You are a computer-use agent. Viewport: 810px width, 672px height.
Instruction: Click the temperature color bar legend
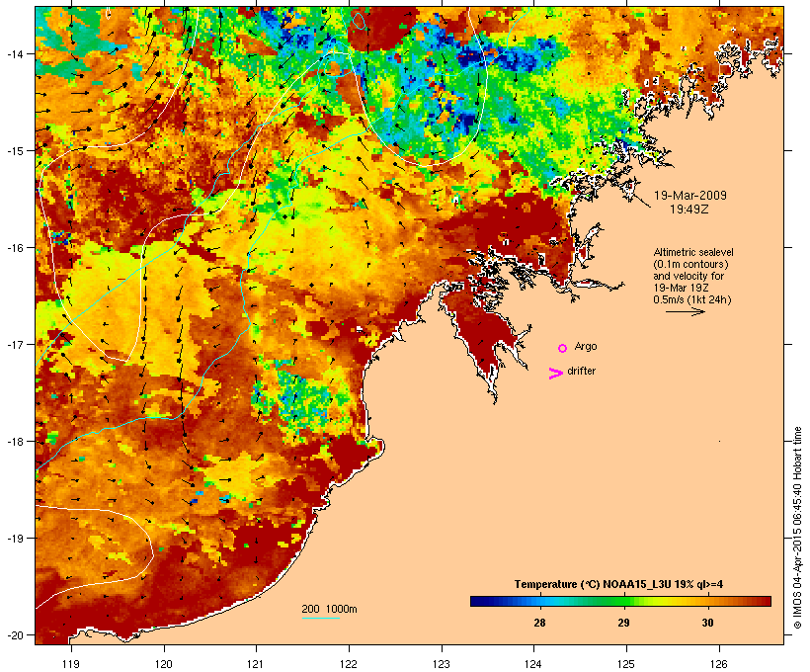pyautogui.click(x=620, y=601)
